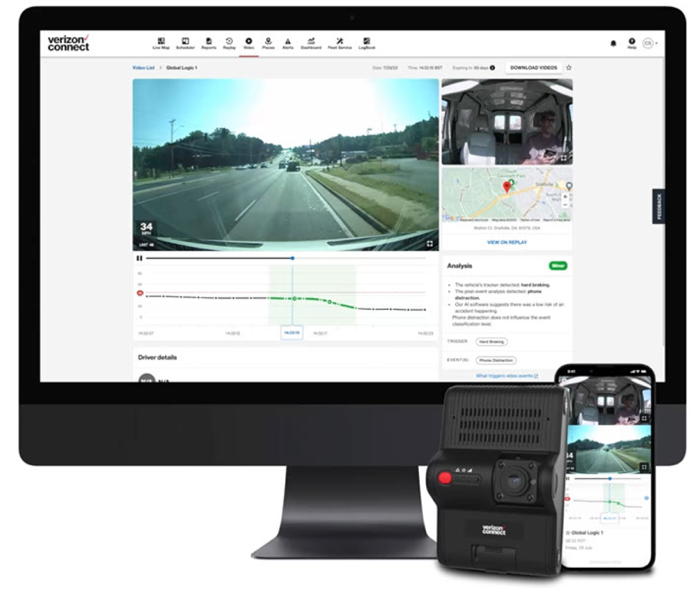Click the Hard Braking trigger tag
This screenshot has height=601, width=700.
pos(492,341)
